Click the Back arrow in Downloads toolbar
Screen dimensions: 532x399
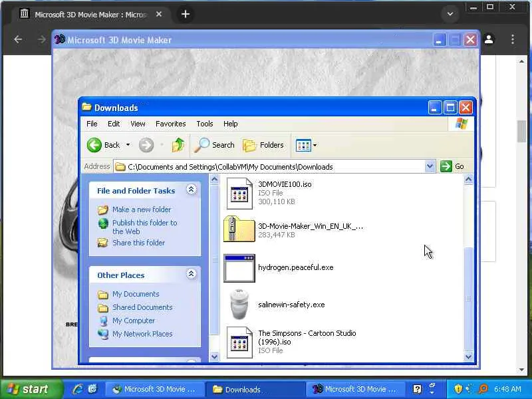click(x=94, y=145)
